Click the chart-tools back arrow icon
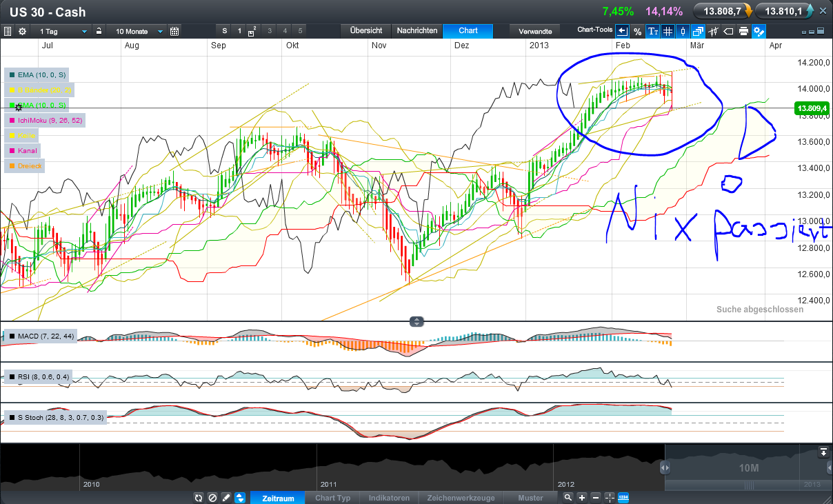This screenshot has height=504, width=833. [x=623, y=31]
